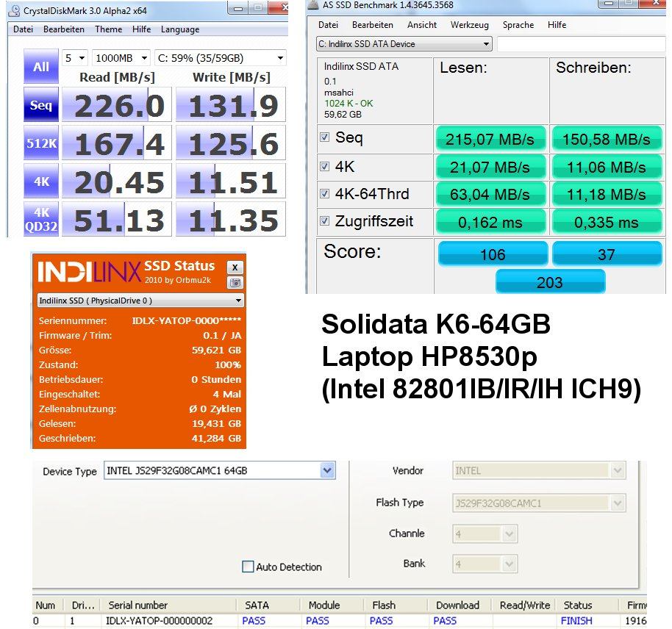Open the test count dropdown showing 5

[x=75, y=58]
